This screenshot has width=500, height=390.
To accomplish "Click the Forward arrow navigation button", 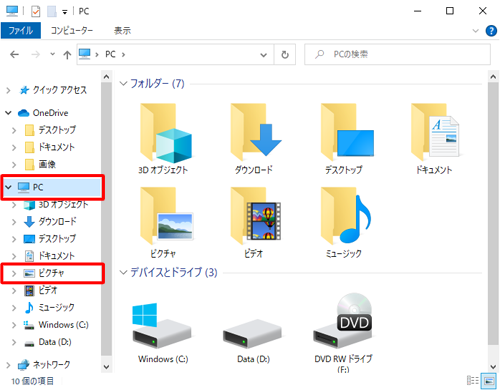I will [35, 54].
